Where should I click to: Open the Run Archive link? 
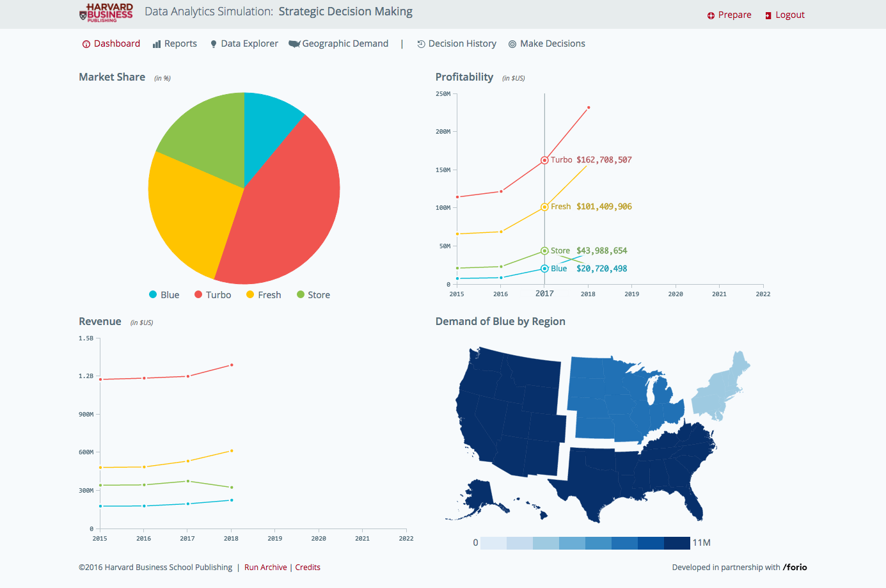[x=265, y=568]
